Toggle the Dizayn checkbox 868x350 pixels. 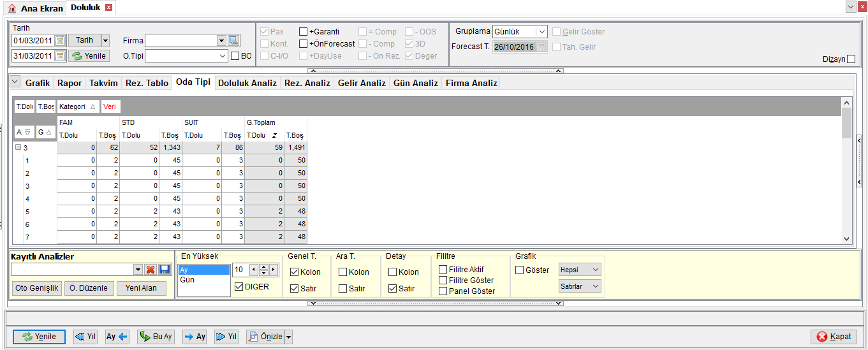pos(851,59)
